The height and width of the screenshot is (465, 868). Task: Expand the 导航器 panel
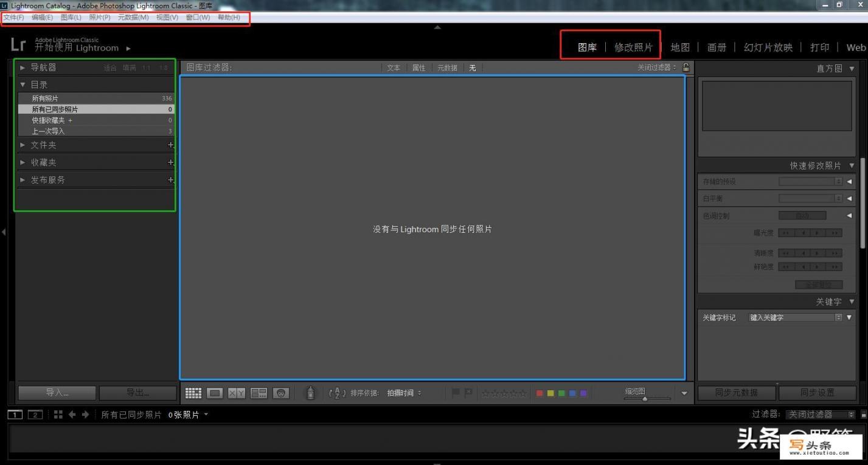point(23,67)
